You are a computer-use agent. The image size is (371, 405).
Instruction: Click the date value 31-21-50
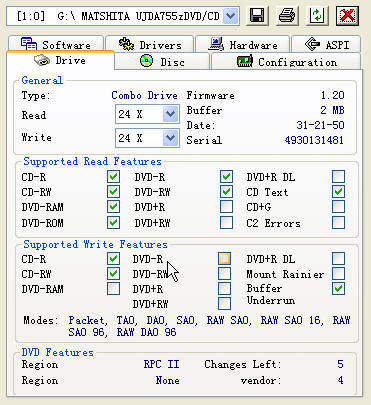(x=320, y=125)
